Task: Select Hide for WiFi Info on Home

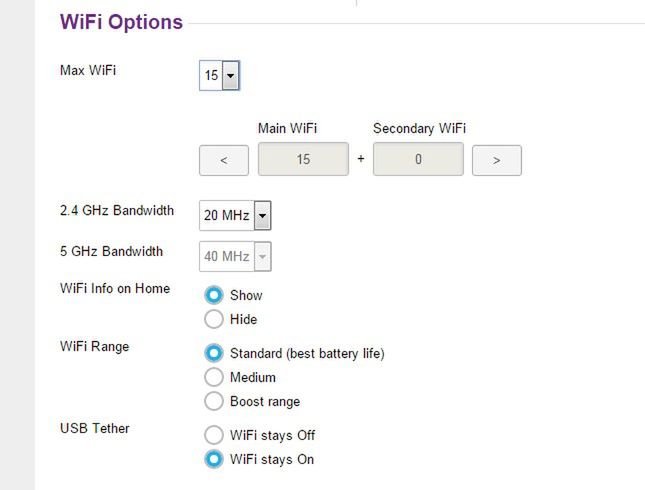Action: point(214,319)
